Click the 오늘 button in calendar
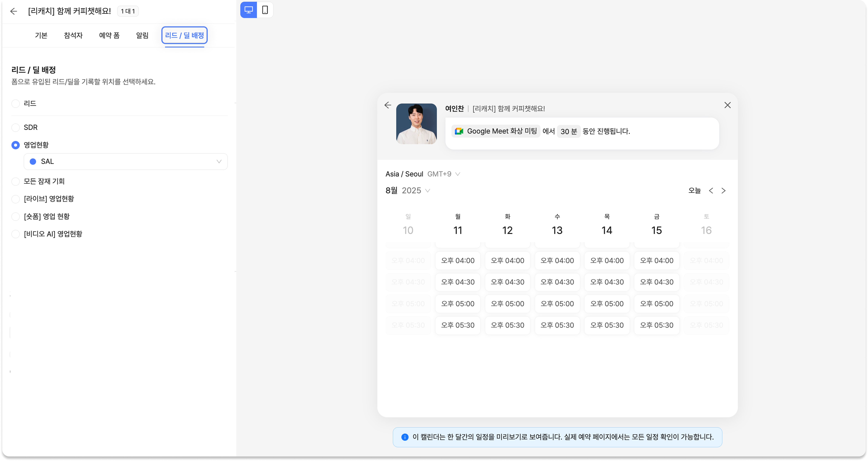The image size is (868, 461). pyautogui.click(x=694, y=191)
